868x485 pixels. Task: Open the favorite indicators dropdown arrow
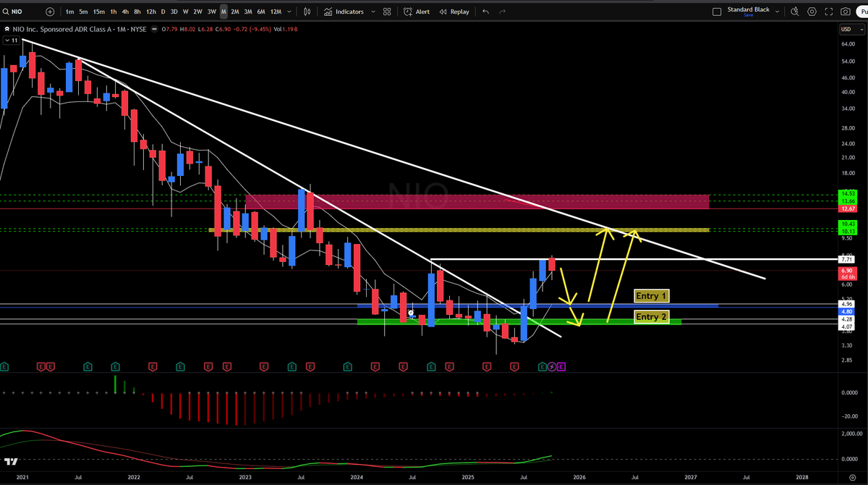373,12
